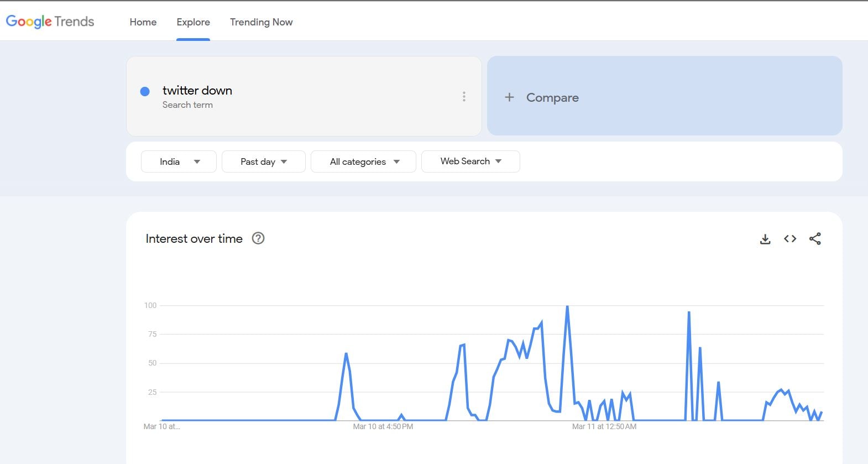Click the help icon beside Interest over time
This screenshot has height=464, width=868.
point(258,238)
